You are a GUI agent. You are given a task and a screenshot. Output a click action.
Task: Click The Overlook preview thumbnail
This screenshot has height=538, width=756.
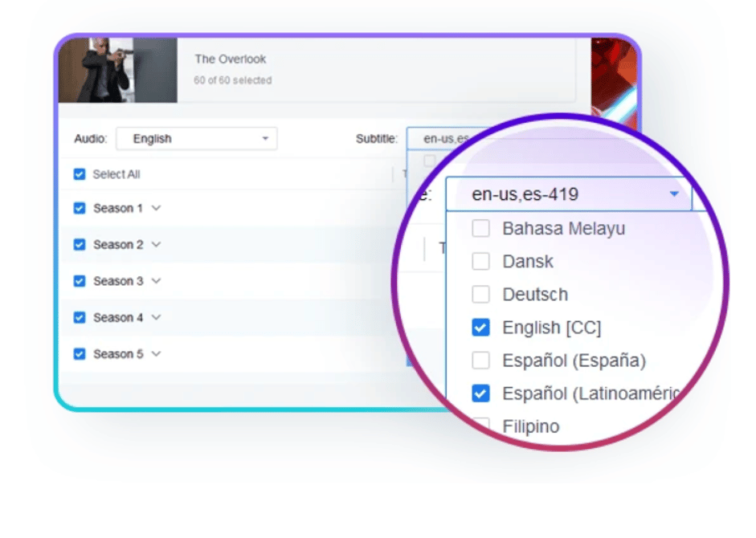tap(117, 71)
